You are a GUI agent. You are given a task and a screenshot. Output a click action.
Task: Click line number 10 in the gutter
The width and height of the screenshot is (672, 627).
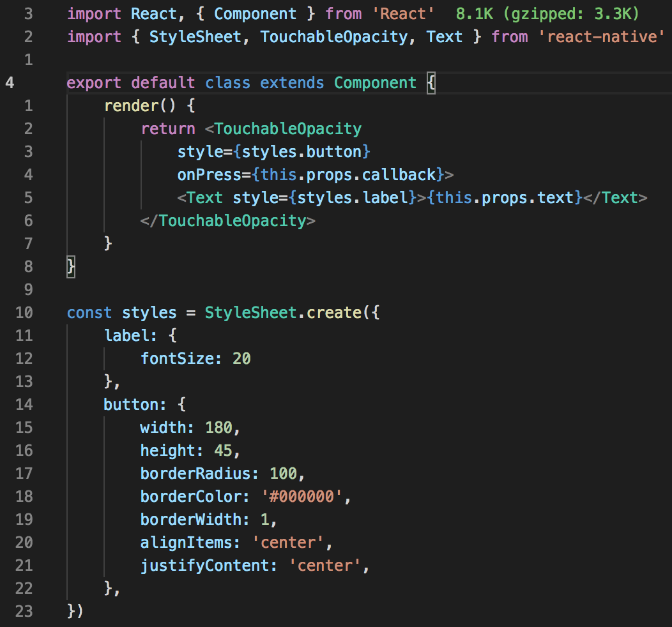pyautogui.click(x=23, y=313)
